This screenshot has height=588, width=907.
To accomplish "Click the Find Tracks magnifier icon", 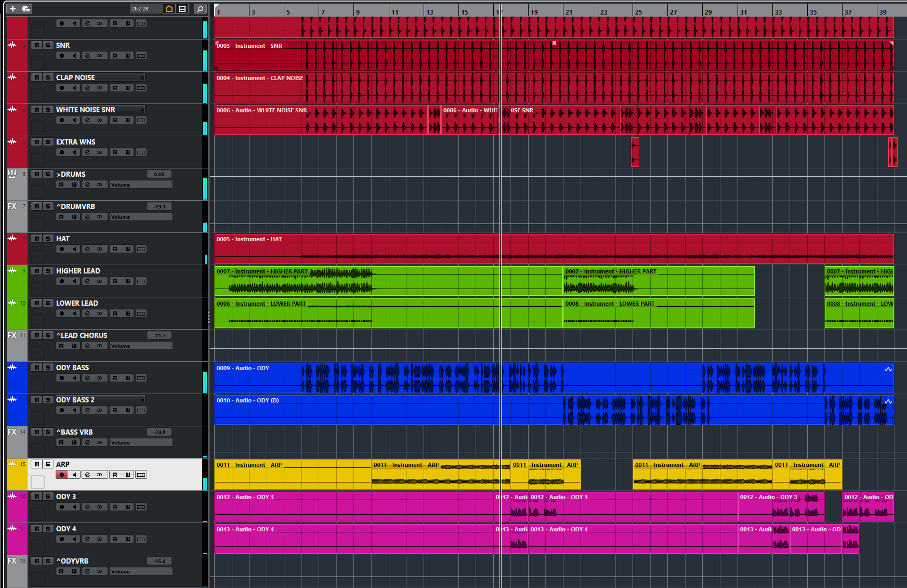I will (200, 8).
